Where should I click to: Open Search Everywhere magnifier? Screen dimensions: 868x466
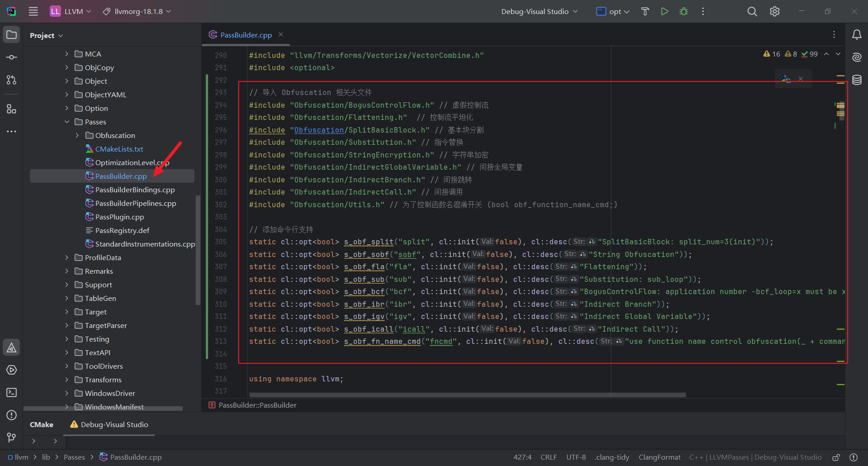point(752,11)
